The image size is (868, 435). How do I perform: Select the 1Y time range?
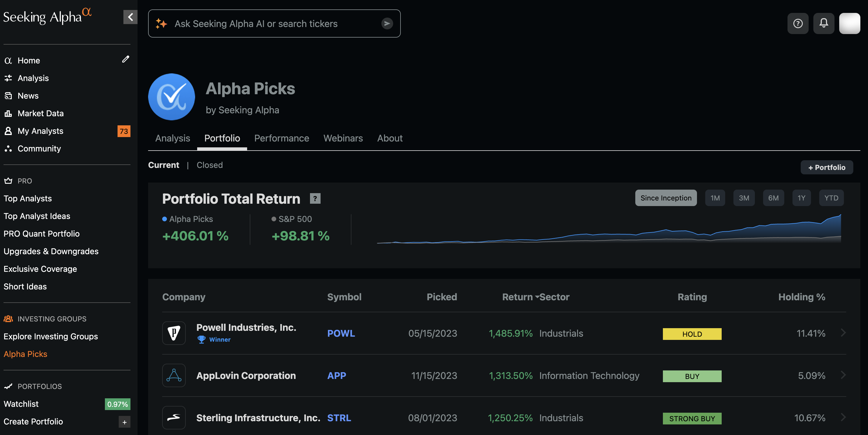point(801,198)
